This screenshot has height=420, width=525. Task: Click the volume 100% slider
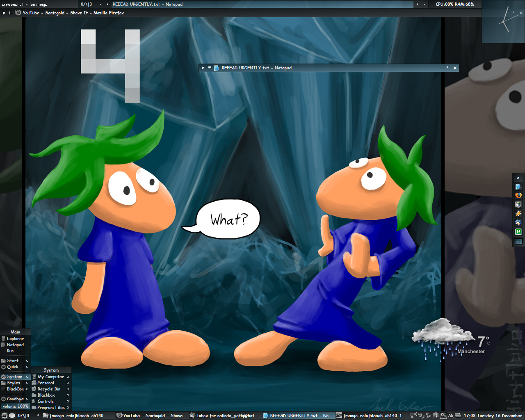(x=15, y=406)
